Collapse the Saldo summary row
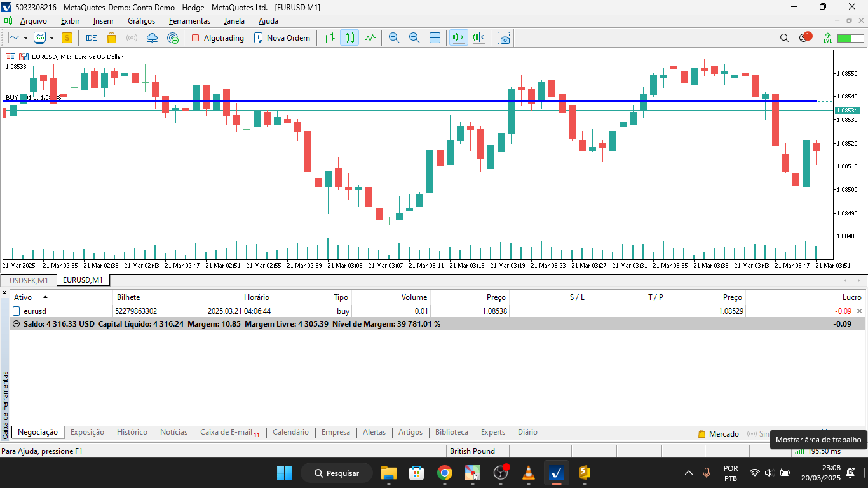Screen dimensions: 868x488 click(15, 323)
